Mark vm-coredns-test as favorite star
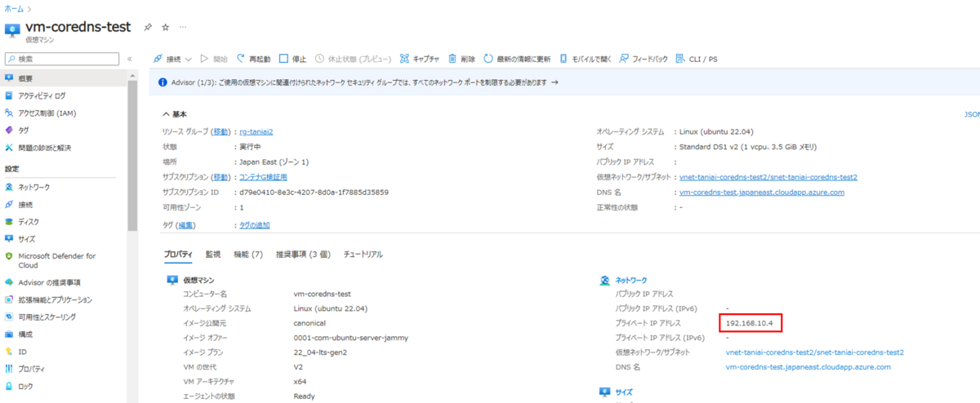The width and height of the screenshot is (980, 403). [x=165, y=27]
